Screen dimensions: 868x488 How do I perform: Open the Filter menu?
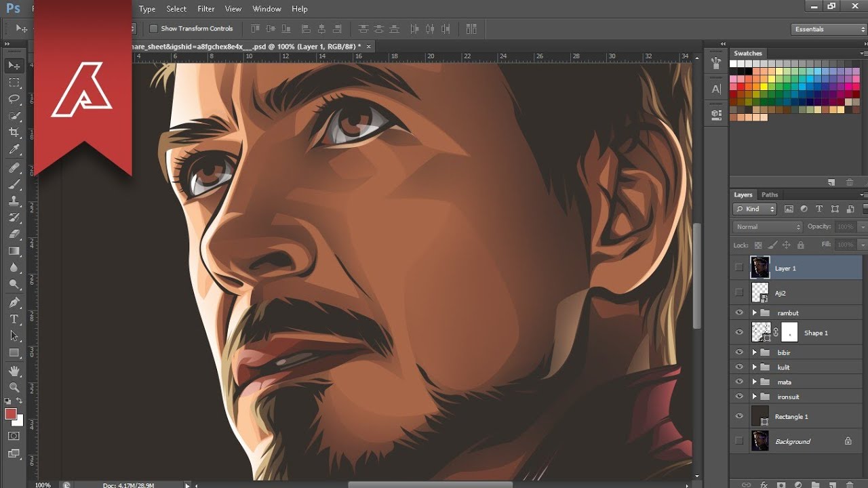click(x=205, y=9)
